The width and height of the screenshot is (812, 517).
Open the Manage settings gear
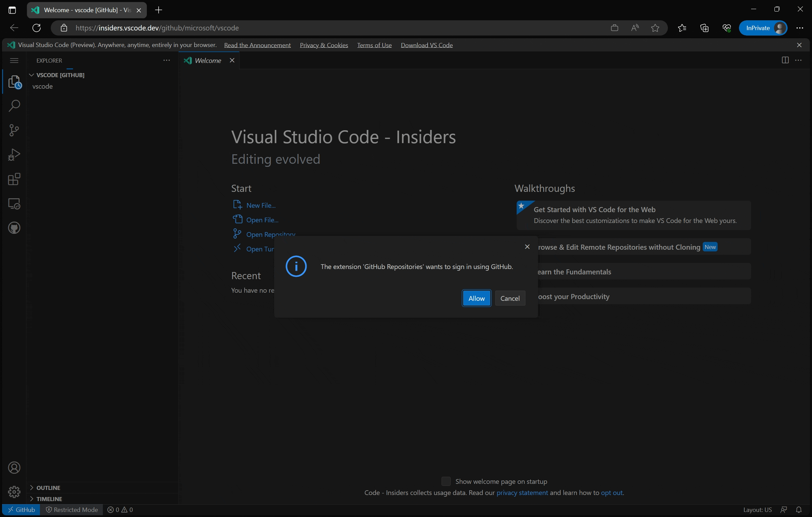(15, 492)
